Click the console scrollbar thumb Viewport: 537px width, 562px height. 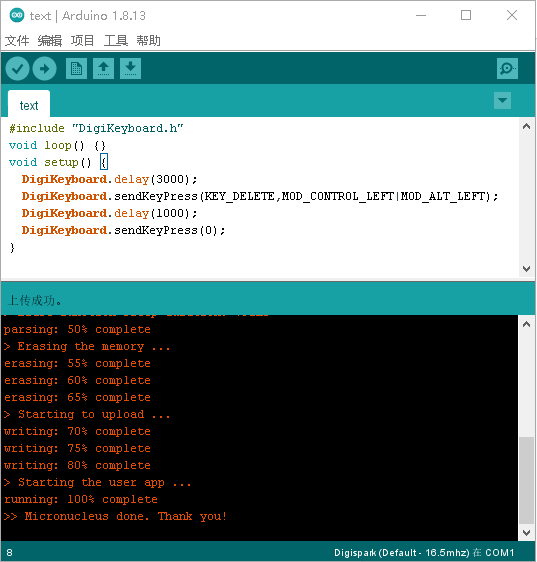click(526, 480)
